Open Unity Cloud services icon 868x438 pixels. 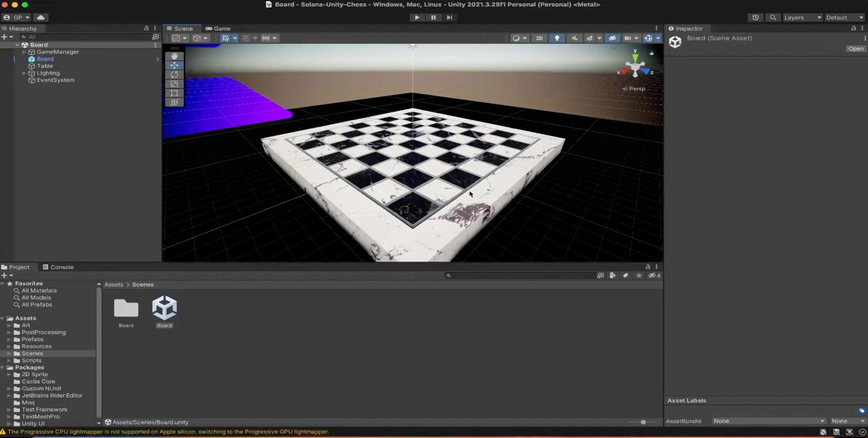[x=41, y=17]
